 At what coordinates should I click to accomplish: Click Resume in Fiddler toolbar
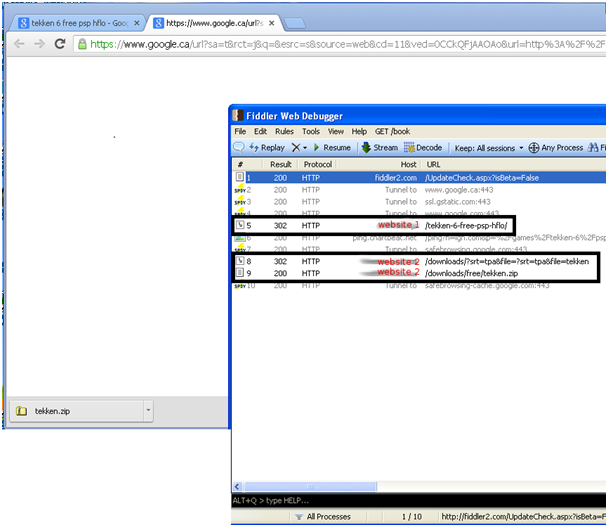pyautogui.click(x=332, y=148)
